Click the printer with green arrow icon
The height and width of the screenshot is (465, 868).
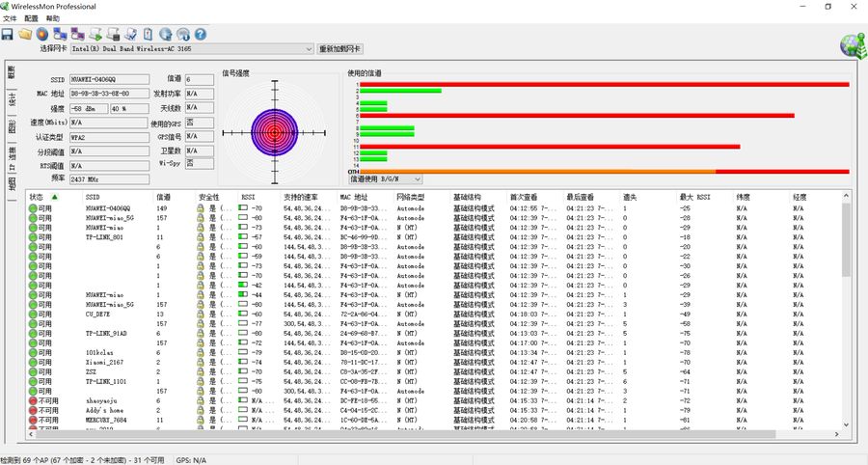(x=95, y=35)
